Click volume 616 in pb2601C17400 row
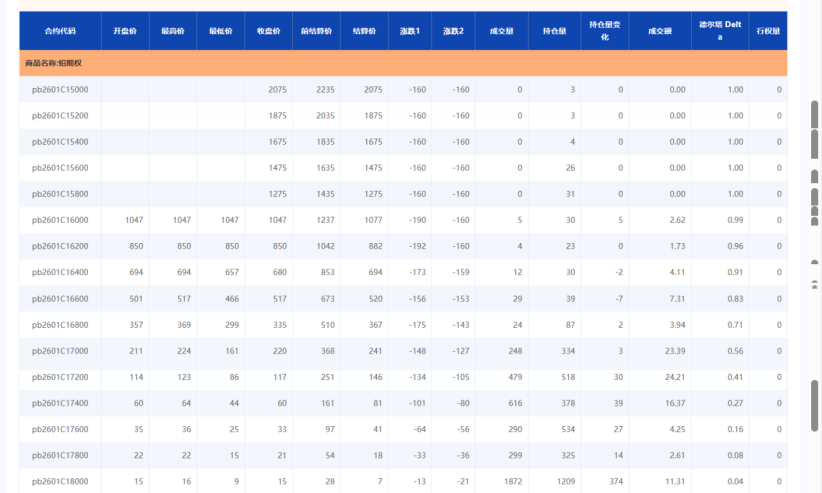The height and width of the screenshot is (493, 822). point(515,403)
